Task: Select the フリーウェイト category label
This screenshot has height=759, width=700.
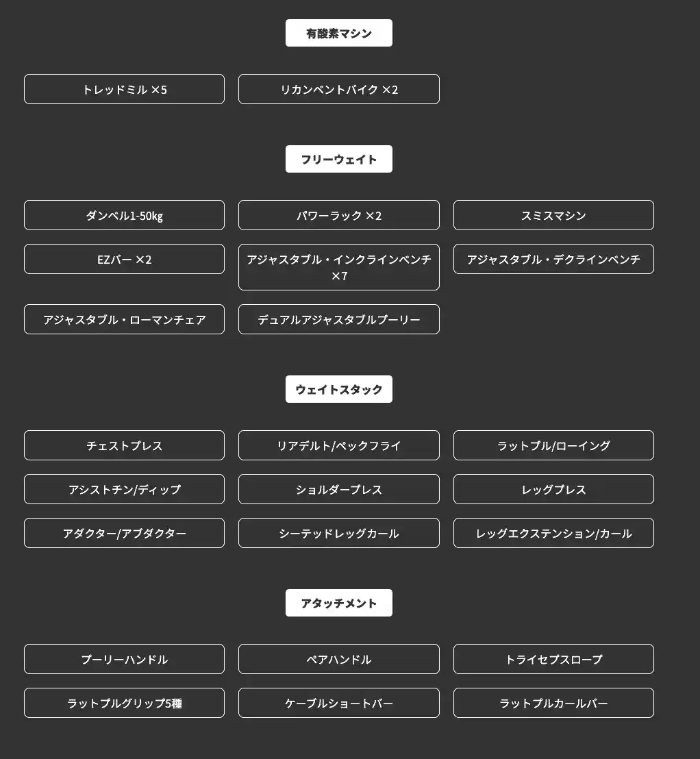Action: click(338, 159)
